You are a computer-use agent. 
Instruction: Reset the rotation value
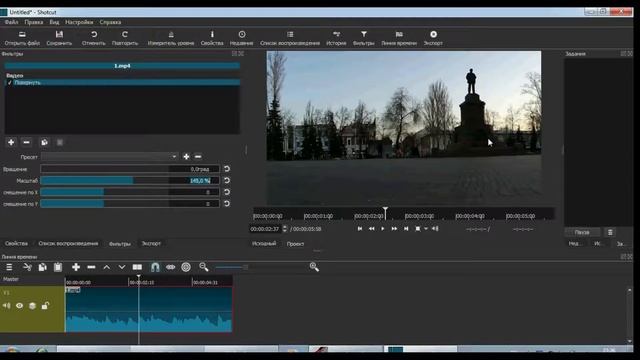(x=227, y=169)
